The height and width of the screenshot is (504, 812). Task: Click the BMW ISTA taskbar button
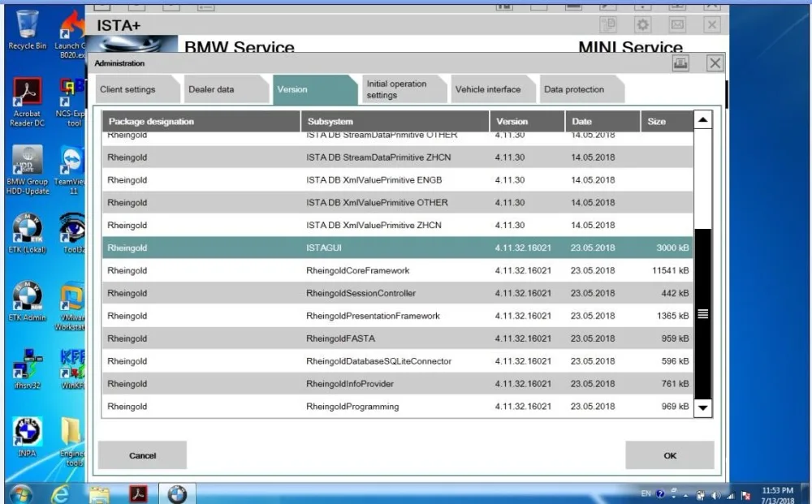point(177,494)
